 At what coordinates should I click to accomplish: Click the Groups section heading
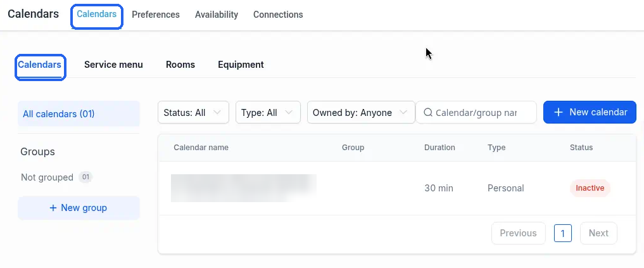[x=37, y=151]
